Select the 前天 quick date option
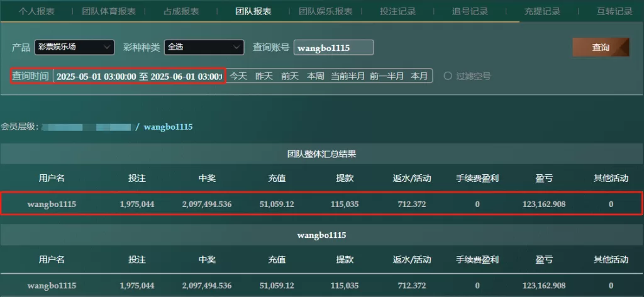644x297 pixels. 290,76
